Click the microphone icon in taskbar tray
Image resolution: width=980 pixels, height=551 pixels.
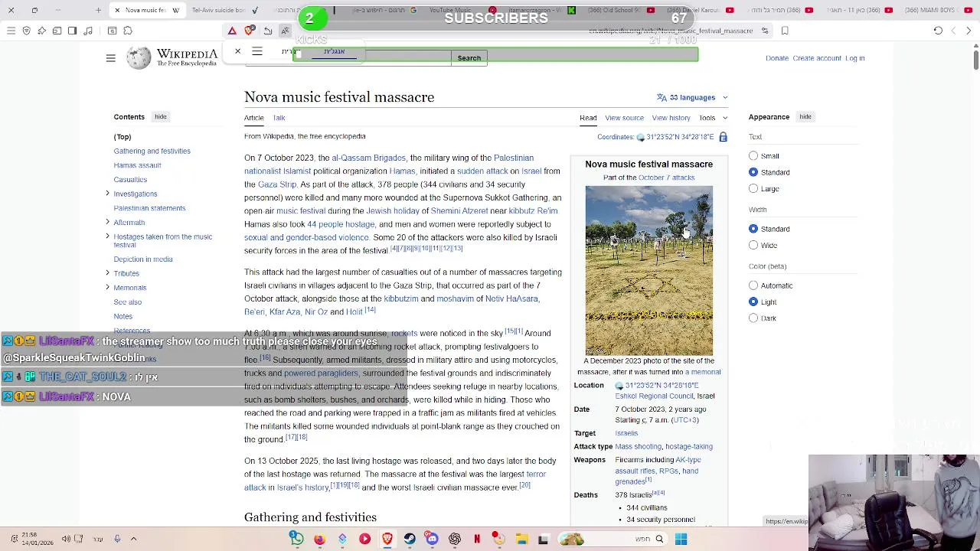pyautogui.click(x=117, y=539)
